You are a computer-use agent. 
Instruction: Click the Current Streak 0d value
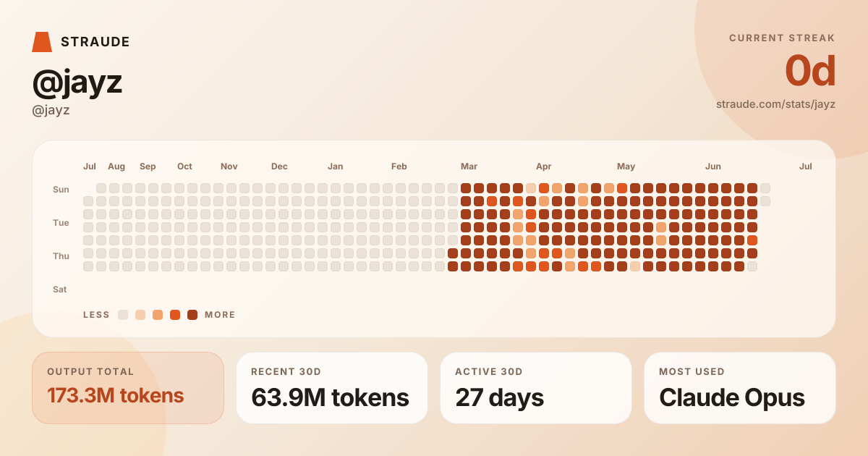[810, 72]
